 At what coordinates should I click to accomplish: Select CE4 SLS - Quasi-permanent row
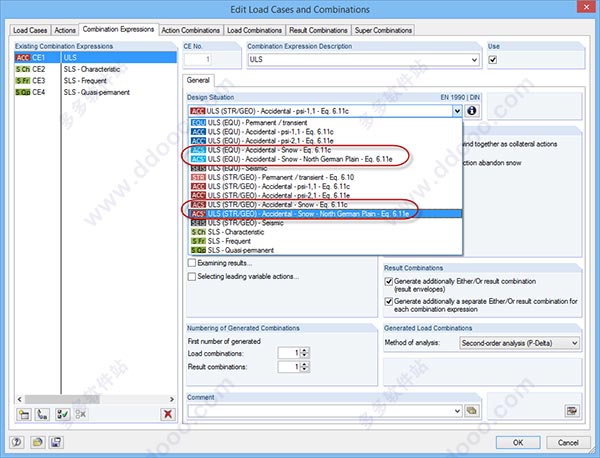point(96,92)
